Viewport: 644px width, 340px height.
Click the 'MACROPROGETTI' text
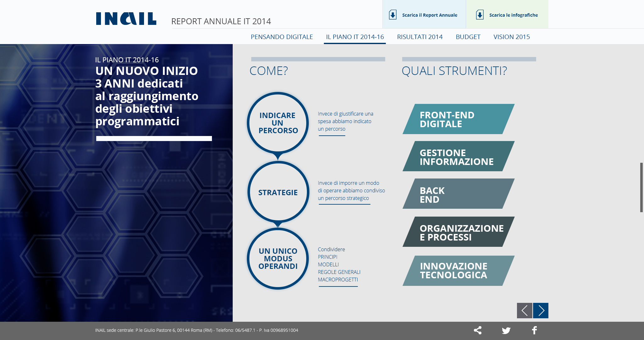point(338,280)
